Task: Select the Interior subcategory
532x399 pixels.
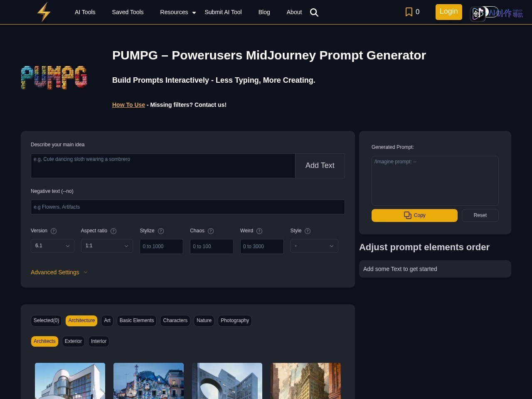Action: (x=99, y=341)
